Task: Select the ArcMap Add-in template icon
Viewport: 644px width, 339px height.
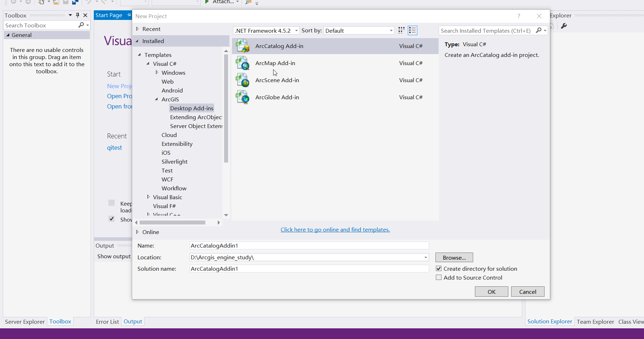Action: (x=243, y=63)
